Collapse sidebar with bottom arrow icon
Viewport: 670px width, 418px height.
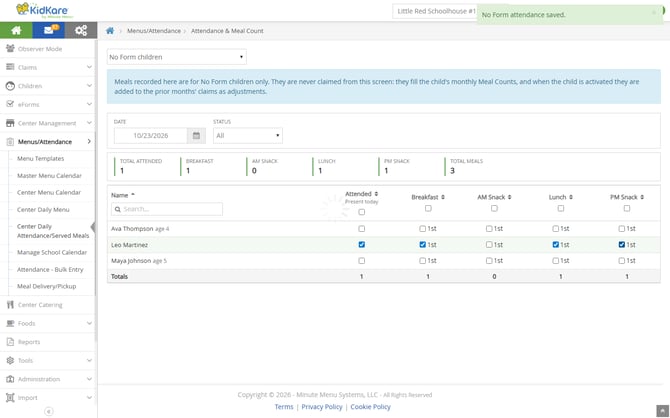click(x=49, y=412)
